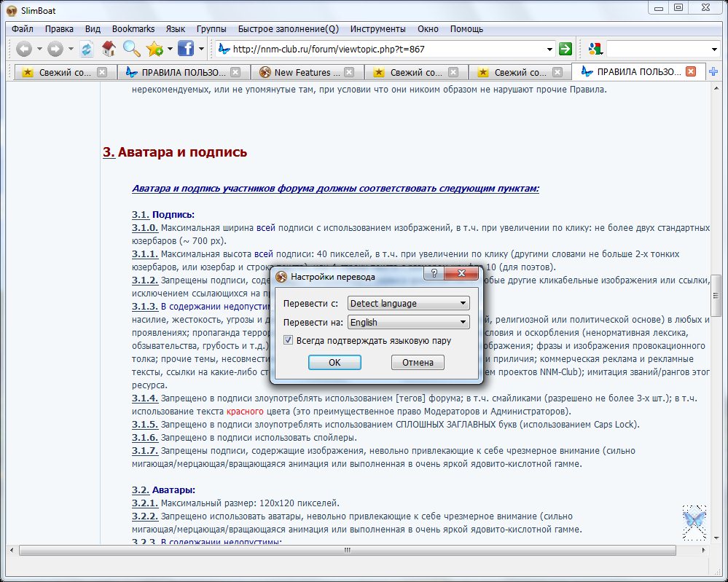Click the Google search engine icon

tap(595, 49)
